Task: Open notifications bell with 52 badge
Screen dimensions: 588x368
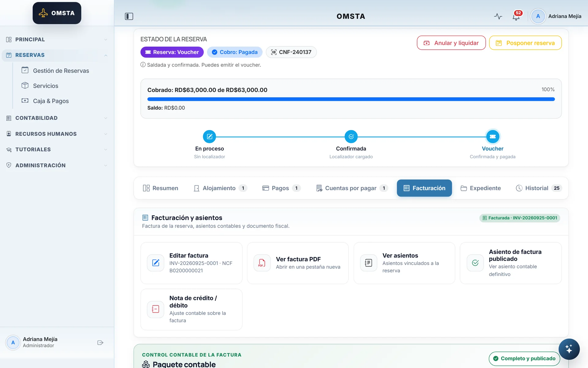Action: [x=516, y=16]
